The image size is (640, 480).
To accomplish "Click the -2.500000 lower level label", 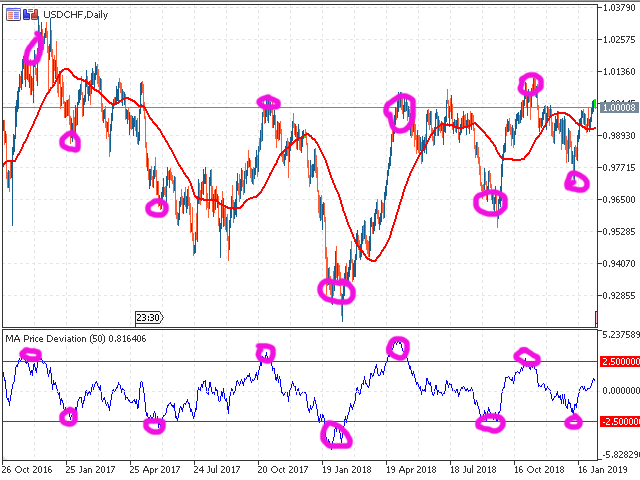I will (x=620, y=422).
